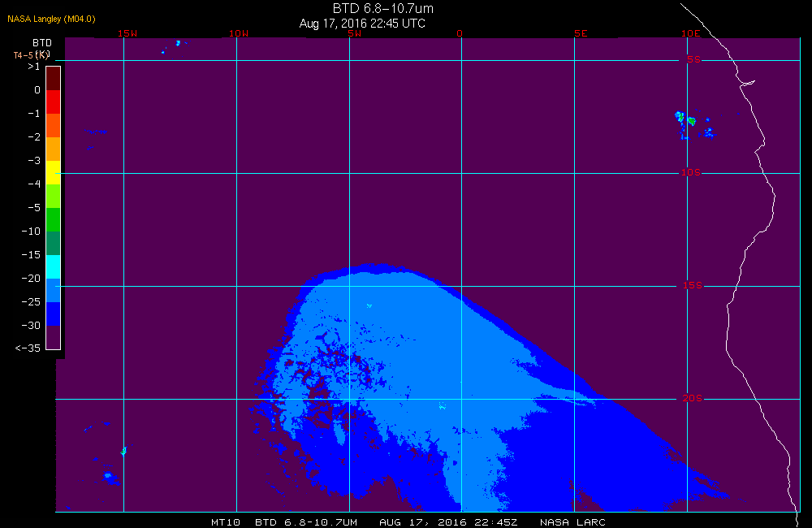812x528 pixels.
Task: Click the timestamp 'Aug 17, 2016 22:45 UTC'
Action: [x=362, y=24]
